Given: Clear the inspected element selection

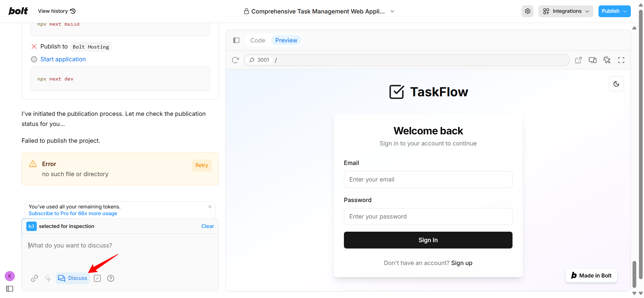Looking at the screenshot, I should point(208,226).
